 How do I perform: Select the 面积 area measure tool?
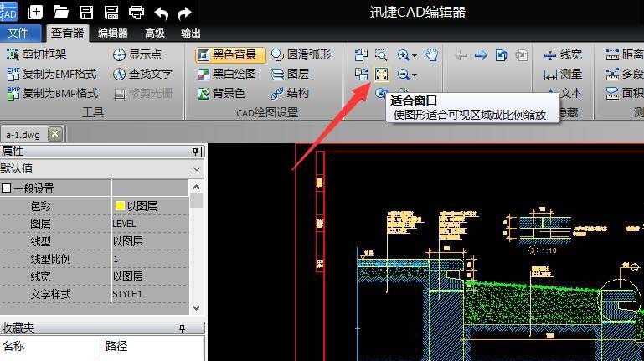point(625,93)
